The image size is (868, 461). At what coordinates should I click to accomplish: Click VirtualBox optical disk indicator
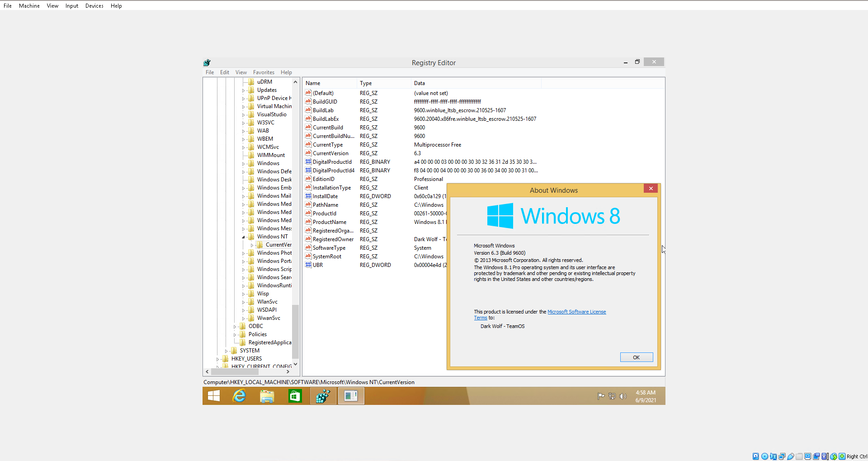click(x=764, y=456)
